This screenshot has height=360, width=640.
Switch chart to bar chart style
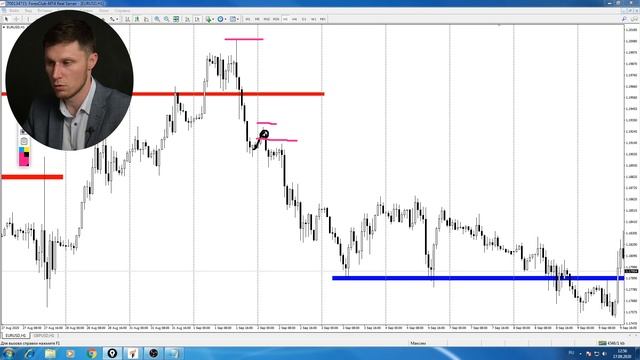pyautogui.click(x=127, y=19)
